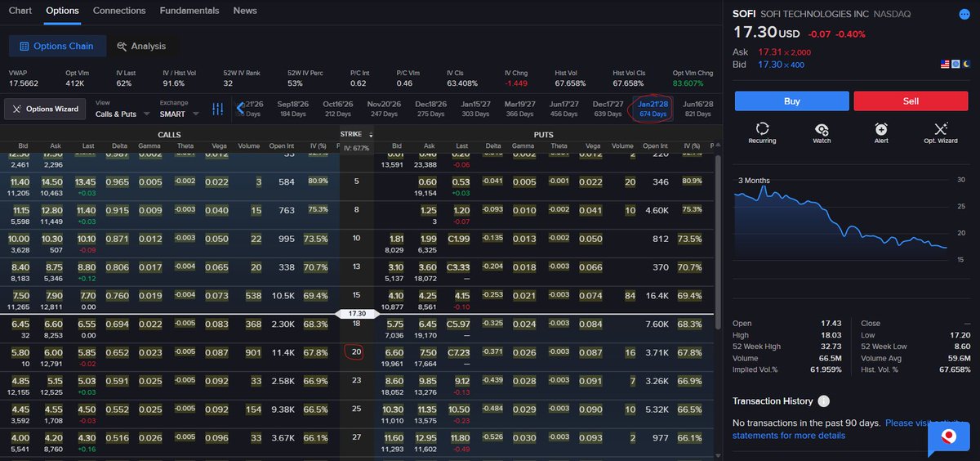Click the put ask 7.50 at strike 20

point(429,352)
